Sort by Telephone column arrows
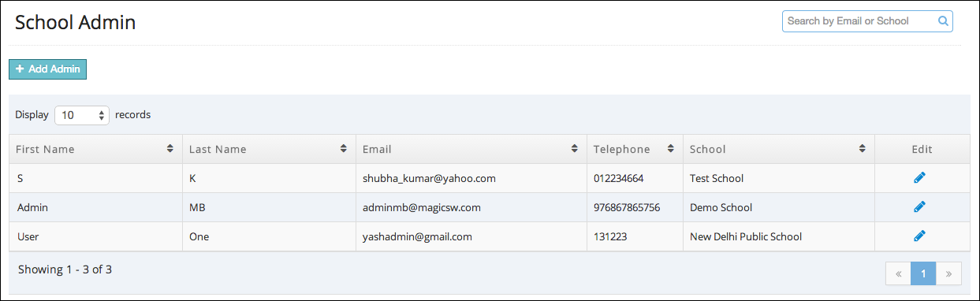The image size is (980, 301). [671, 149]
